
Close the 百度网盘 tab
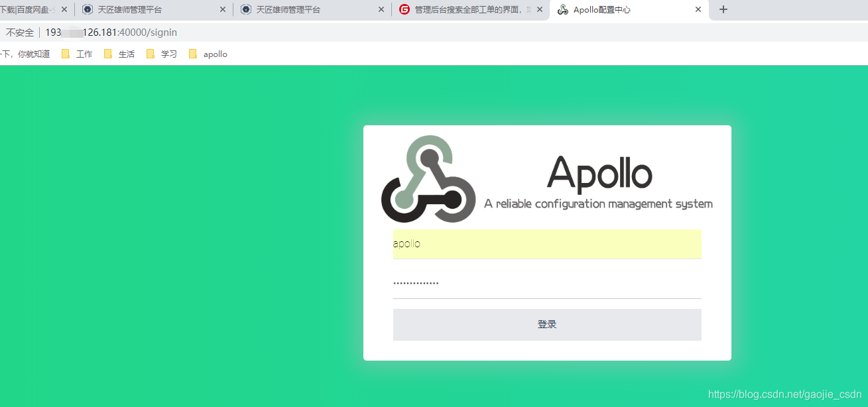pos(64,10)
